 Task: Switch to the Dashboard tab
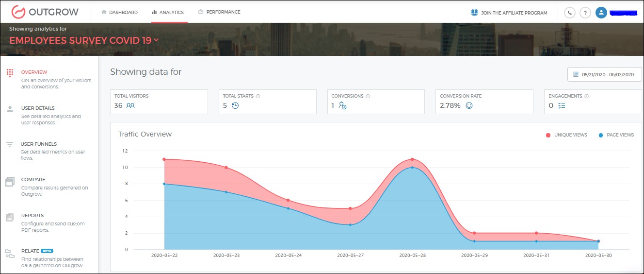click(x=119, y=13)
